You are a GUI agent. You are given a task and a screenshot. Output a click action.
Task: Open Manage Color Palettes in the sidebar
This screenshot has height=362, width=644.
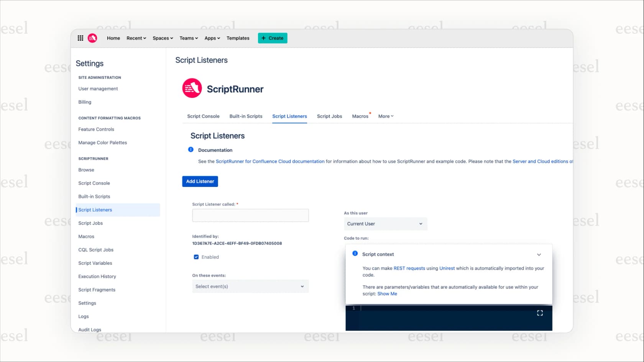pos(102,143)
